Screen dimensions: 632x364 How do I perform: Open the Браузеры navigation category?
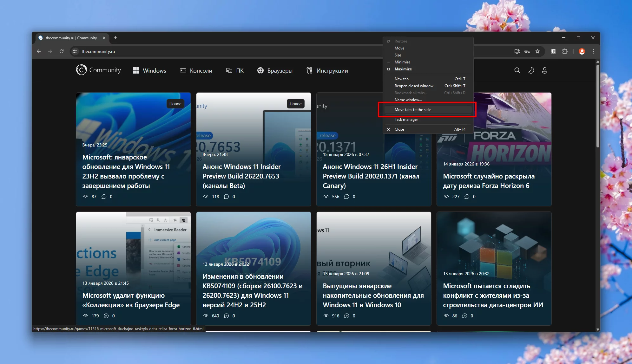275,70
